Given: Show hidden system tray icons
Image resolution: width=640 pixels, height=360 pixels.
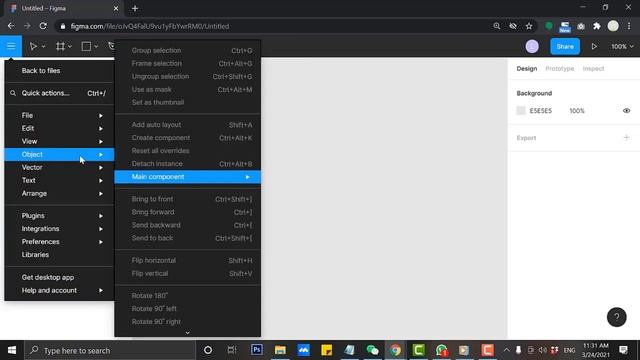Looking at the screenshot, I should point(507,350).
